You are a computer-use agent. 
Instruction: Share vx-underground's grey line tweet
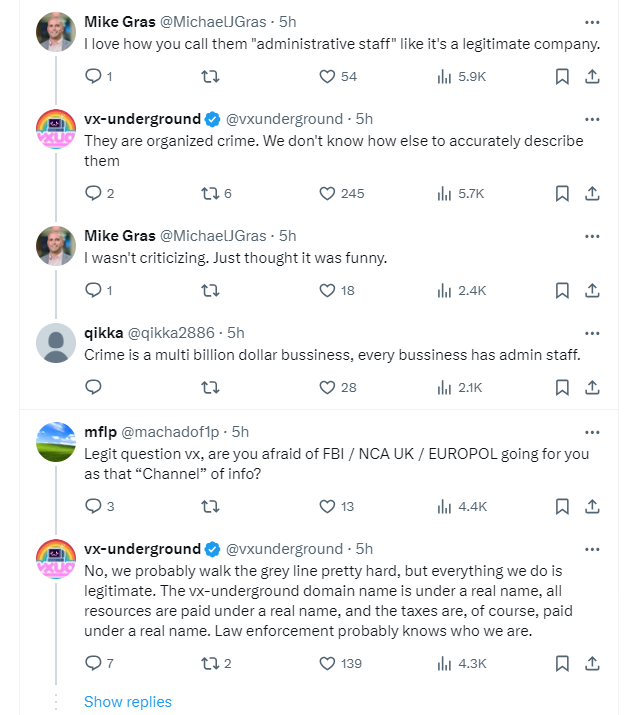click(592, 662)
